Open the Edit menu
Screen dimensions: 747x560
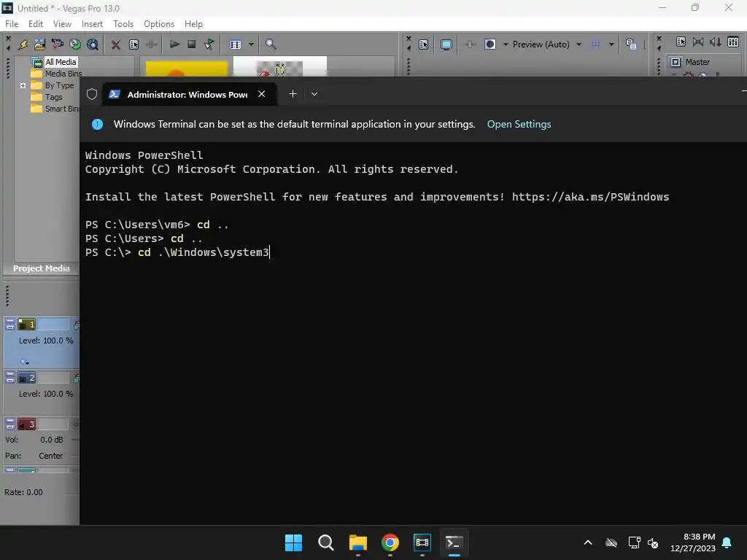[35, 24]
